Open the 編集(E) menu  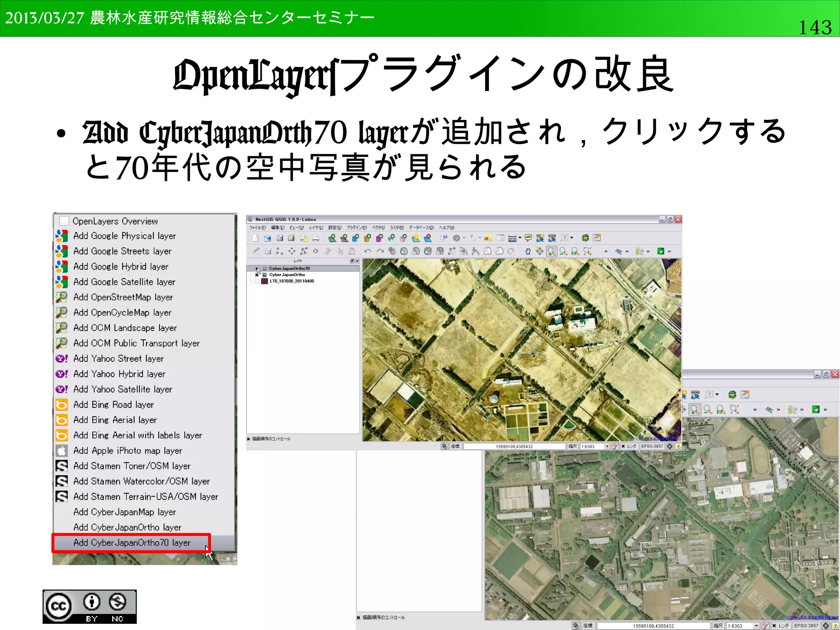click(278, 227)
